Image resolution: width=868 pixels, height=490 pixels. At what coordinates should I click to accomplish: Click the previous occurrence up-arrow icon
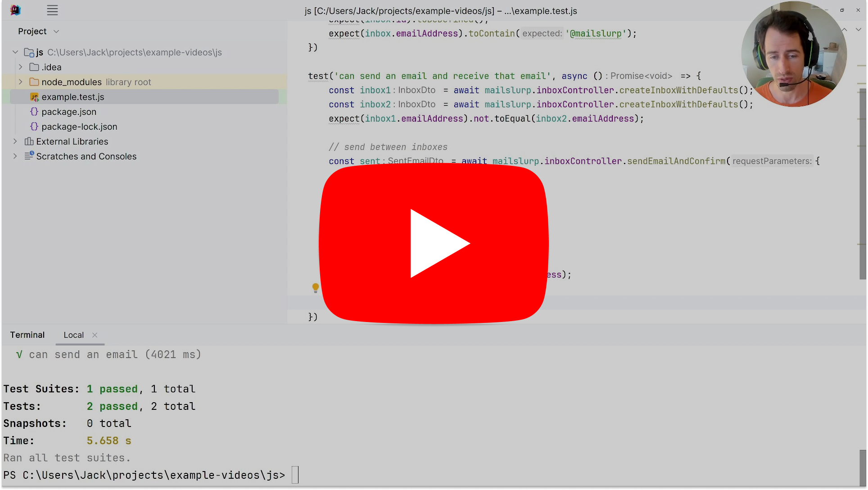(844, 29)
